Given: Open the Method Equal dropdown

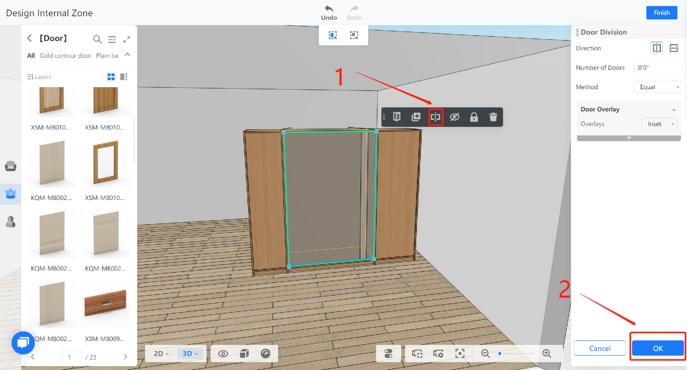Looking at the screenshot, I should click(658, 87).
